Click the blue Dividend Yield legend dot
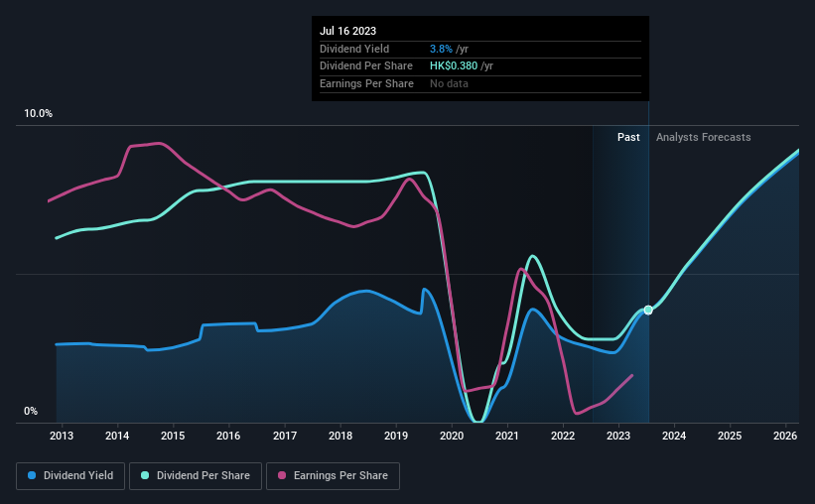The width and height of the screenshot is (815, 504). click(32, 475)
